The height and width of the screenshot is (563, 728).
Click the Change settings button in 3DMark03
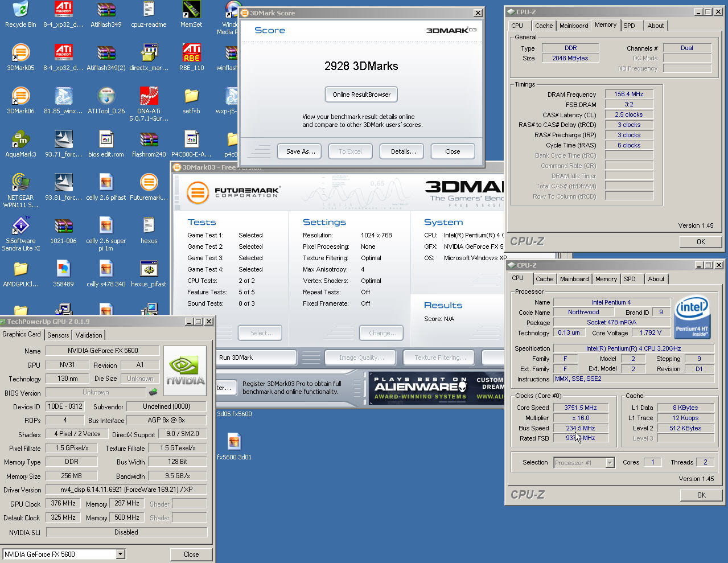pos(381,333)
